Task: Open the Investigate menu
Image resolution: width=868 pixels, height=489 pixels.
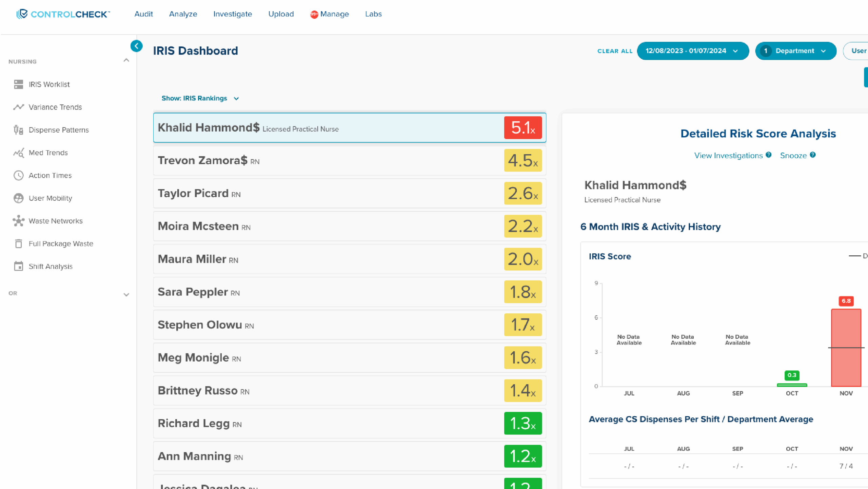Action: tap(233, 14)
